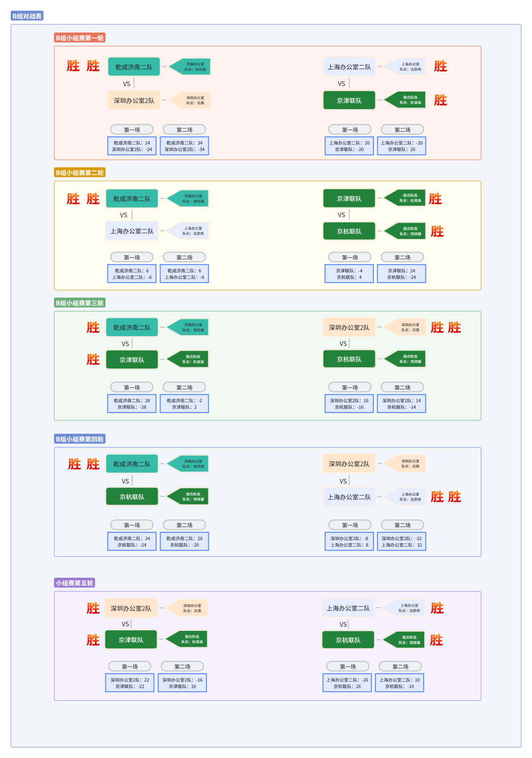This screenshot has height=758, width=532.
Task: Select 上海办公室二队 node in 第四轮
Action: pos(349,497)
